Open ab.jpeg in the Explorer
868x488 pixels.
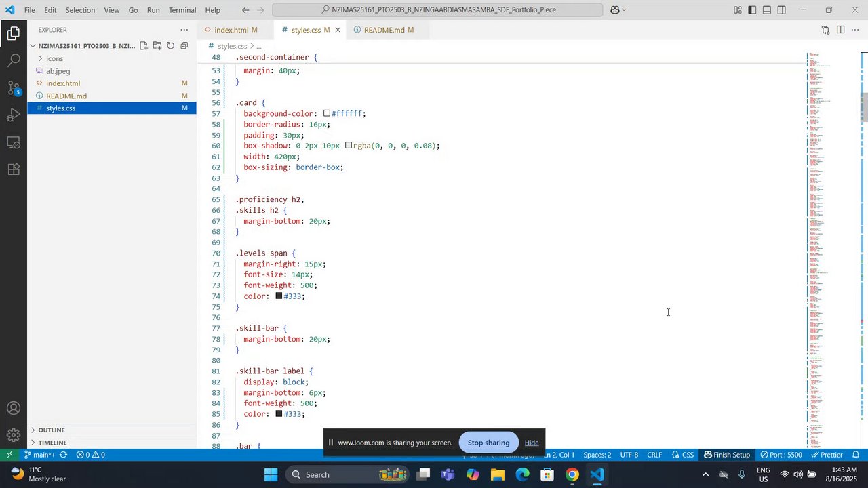click(112, 71)
